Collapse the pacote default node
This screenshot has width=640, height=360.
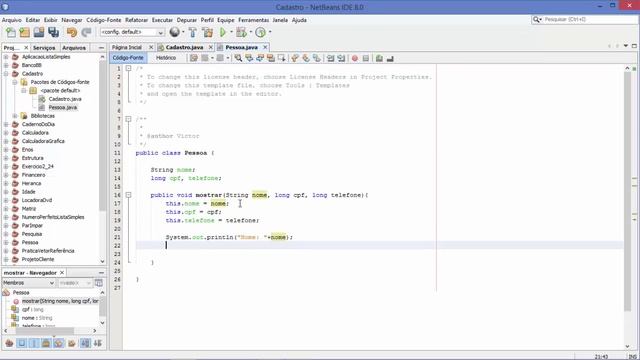pos(24,91)
